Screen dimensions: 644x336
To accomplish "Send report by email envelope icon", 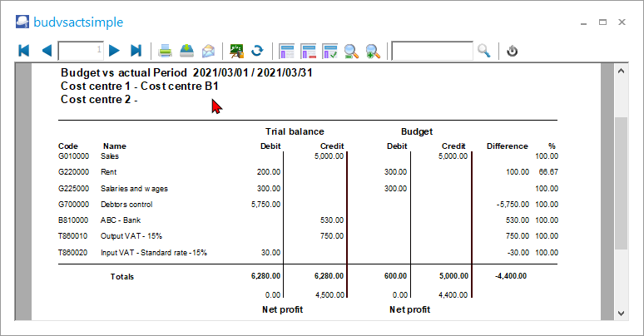I will pyautogui.click(x=208, y=51).
